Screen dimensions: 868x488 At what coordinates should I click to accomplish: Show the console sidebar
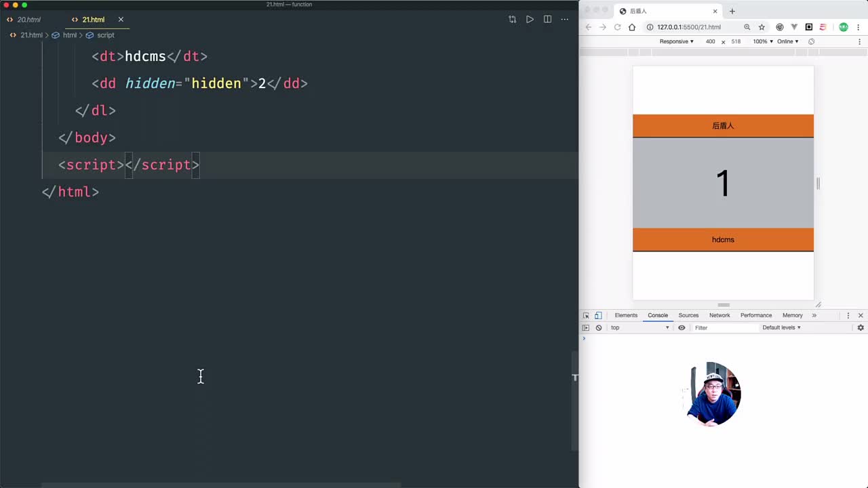click(586, 328)
